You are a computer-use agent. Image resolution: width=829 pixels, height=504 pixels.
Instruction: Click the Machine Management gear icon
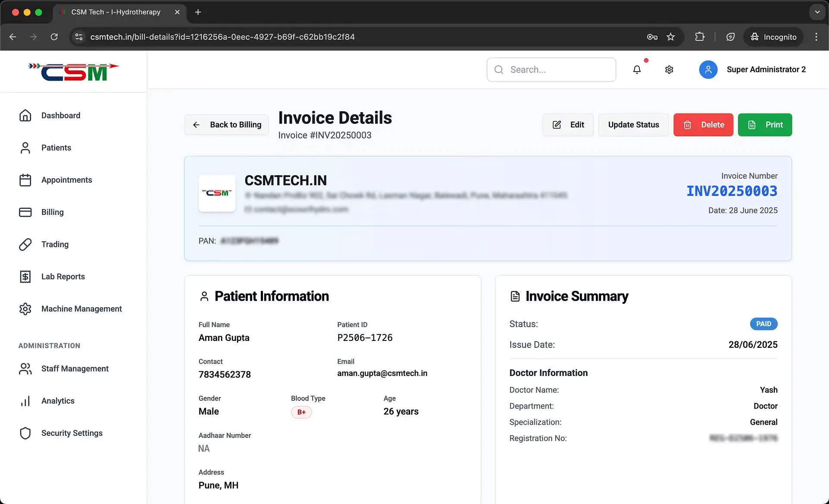[25, 309]
